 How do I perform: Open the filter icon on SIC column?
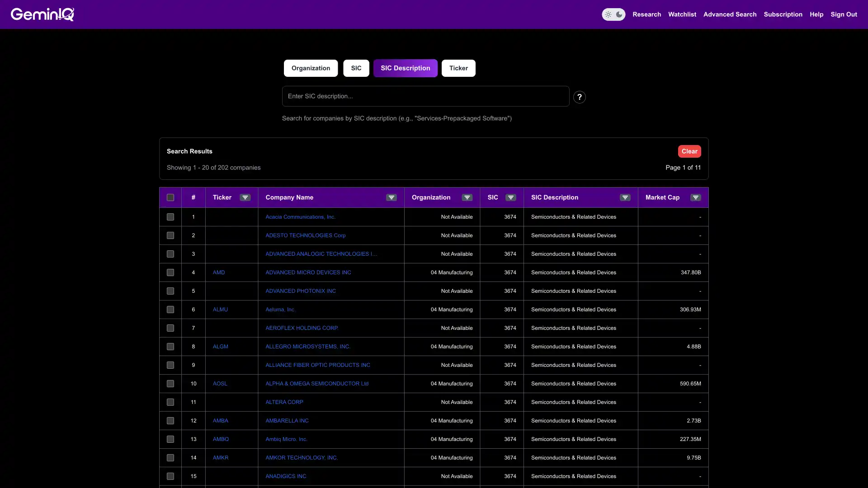(x=510, y=197)
